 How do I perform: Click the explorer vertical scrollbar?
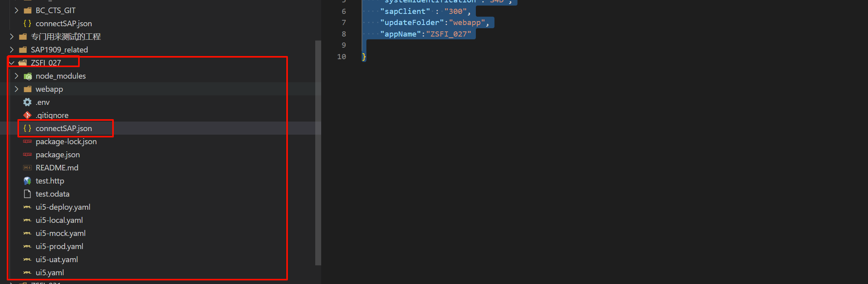coord(318,153)
